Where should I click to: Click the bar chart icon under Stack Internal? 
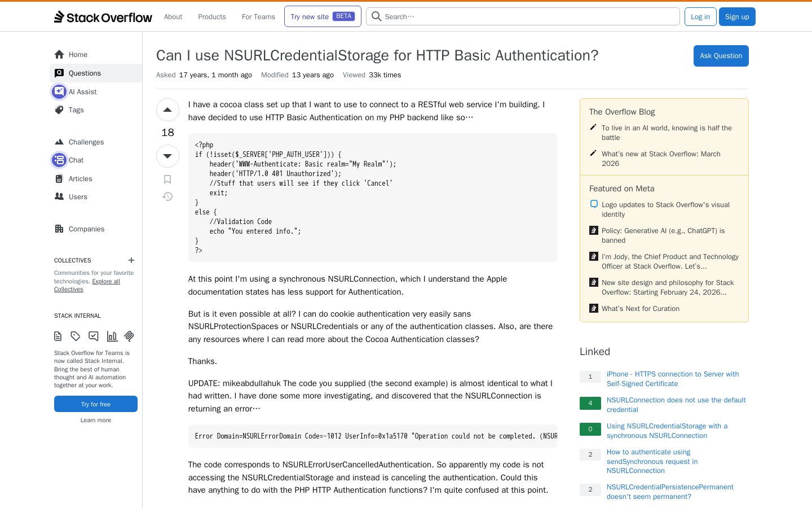(x=112, y=336)
